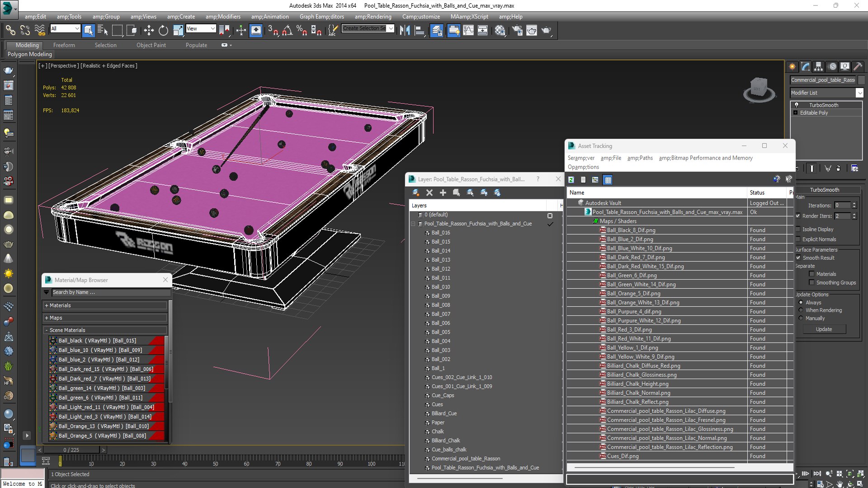This screenshot has height=488, width=868.
Task: Select the TurboSmooth modifier in stack
Action: tap(823, 105)
